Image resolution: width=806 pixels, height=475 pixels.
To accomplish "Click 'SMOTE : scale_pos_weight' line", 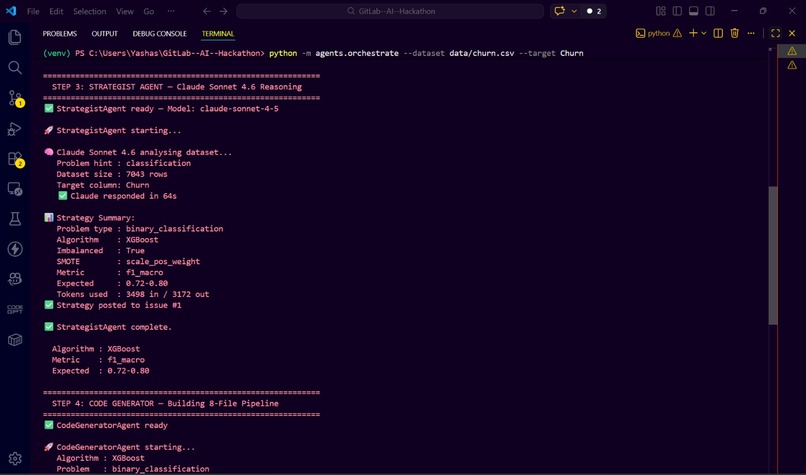I will (128, 261).
